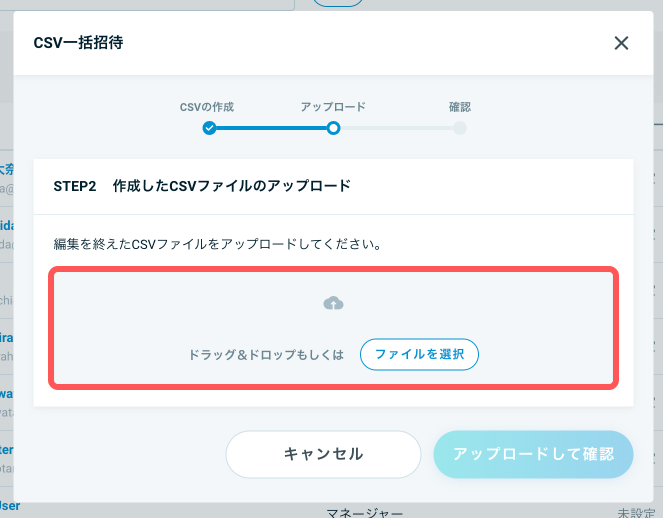The image size is (663, 518).
Task: Click the アップロードして確認 button
Action: [x=533, y=454]
